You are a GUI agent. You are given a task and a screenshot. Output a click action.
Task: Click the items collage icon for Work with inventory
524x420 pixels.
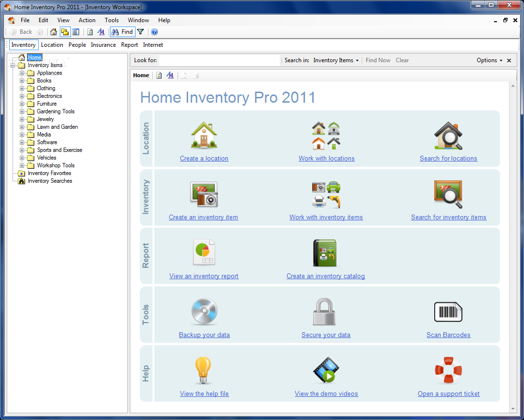(x=326, y=194)
